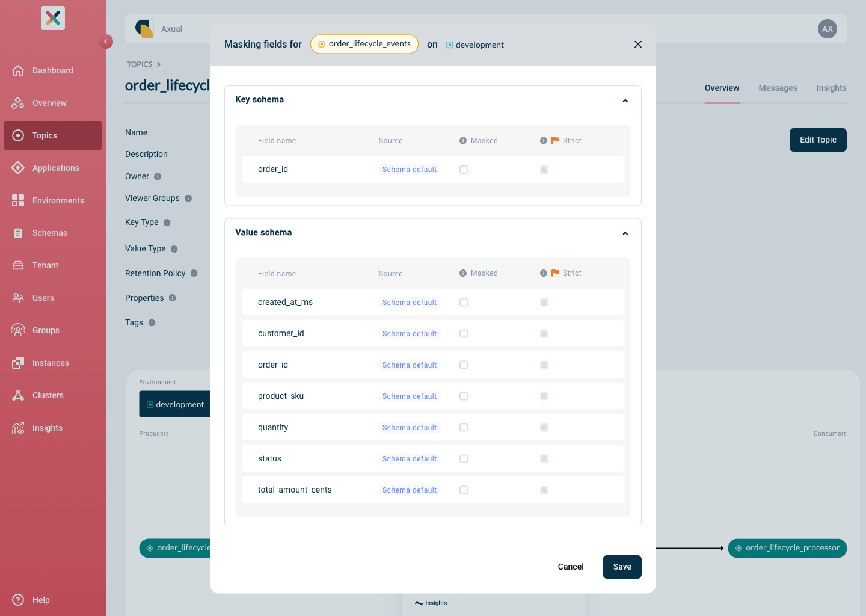Close the masking fields dialog with X

click(x=638, y=45)
